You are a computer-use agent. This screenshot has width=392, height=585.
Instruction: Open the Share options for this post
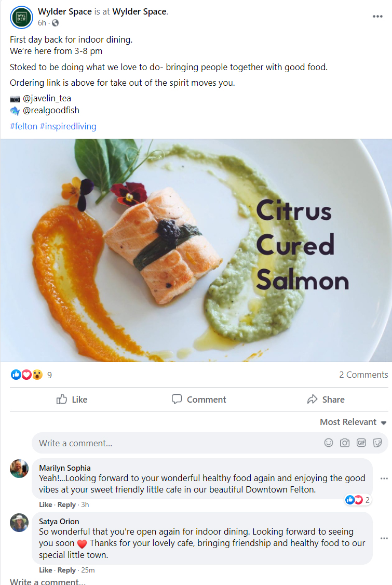tap(326, 399)
